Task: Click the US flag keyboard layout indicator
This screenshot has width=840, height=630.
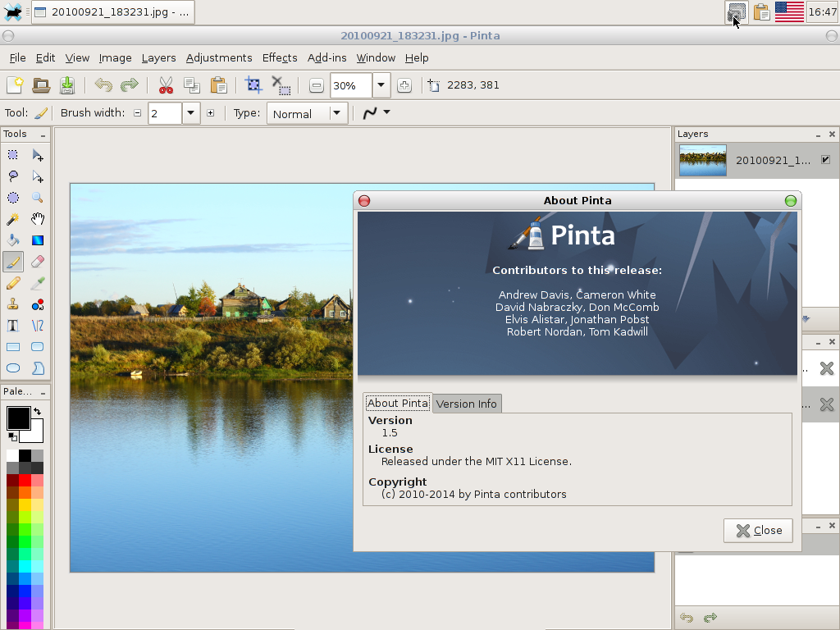Action: (790, 11)
